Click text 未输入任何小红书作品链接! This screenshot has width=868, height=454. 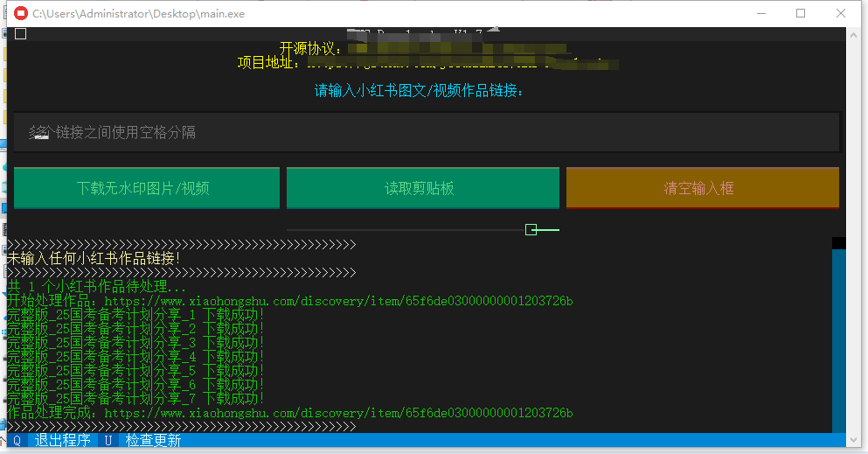[94, 259]
